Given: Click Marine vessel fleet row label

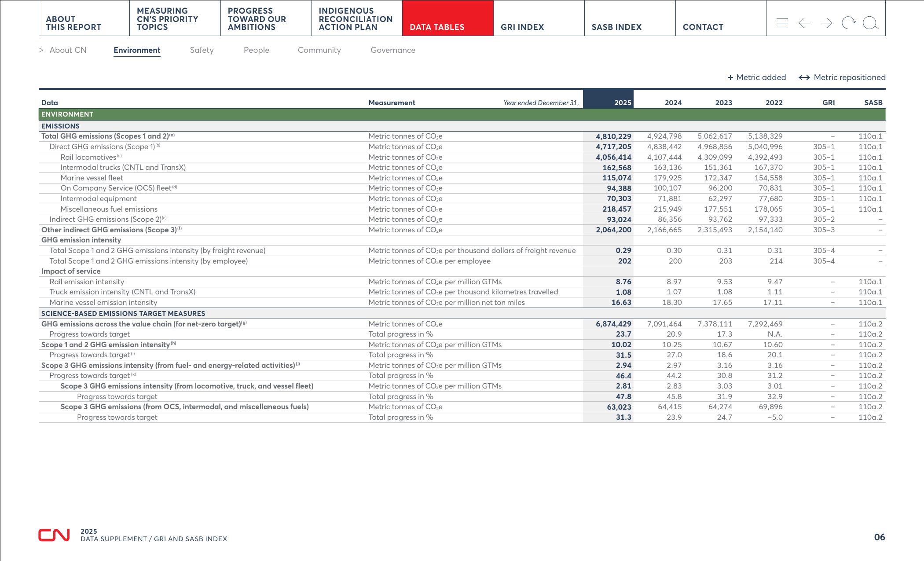Looking at the screenshot, I should (x=92, y=178).
